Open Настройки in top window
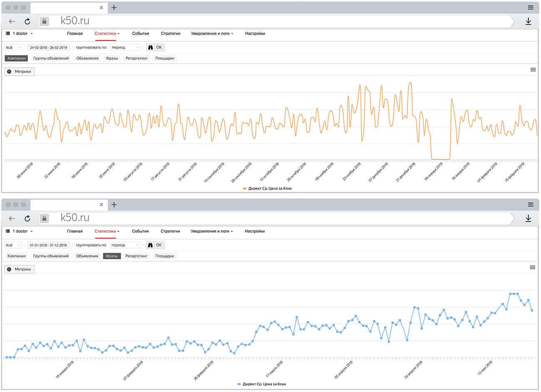The image size is (541, 392). pyautogui.click(x=255, y=33)
